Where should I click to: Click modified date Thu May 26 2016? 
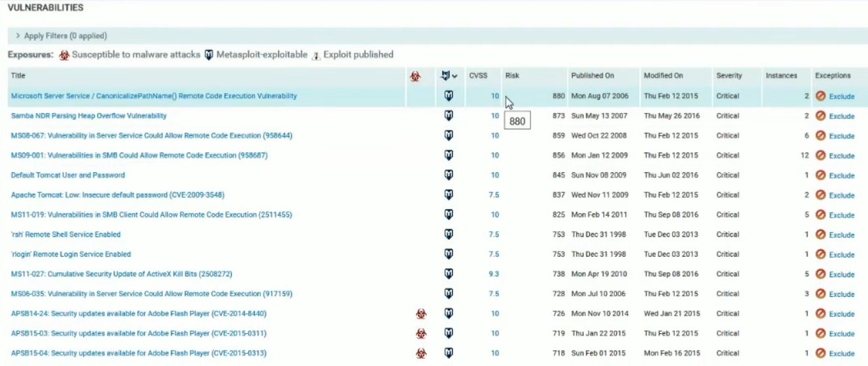(672, 116)
